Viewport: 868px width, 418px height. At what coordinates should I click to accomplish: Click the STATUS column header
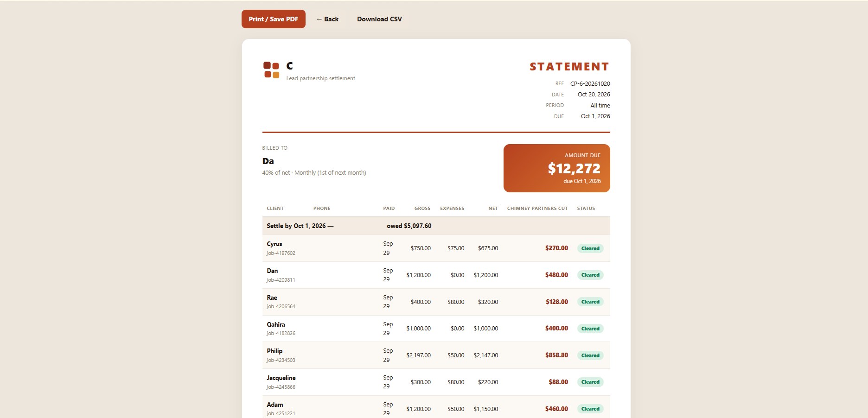click(586, 209)
